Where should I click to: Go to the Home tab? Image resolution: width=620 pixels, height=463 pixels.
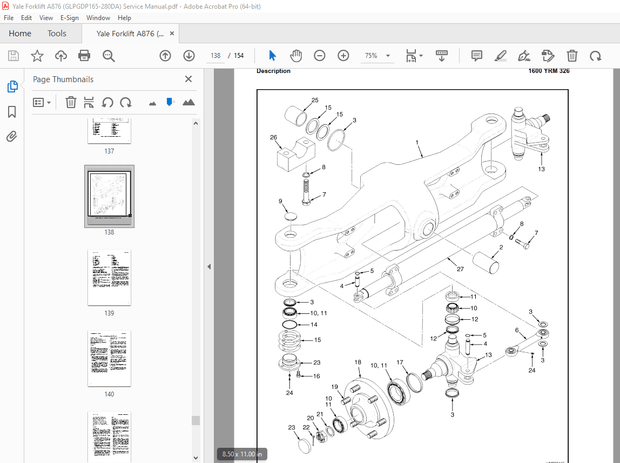click(x=20, y=33)
